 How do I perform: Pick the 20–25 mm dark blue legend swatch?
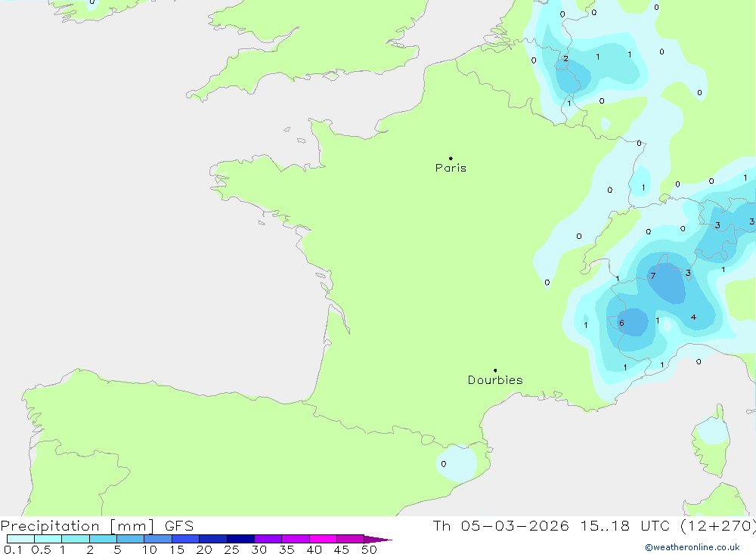212,539
